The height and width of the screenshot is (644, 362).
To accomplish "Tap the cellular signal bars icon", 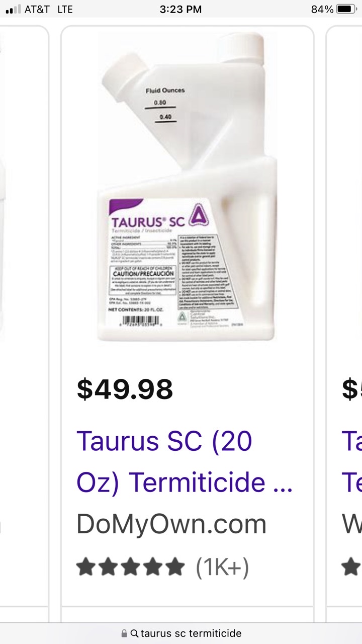I will click(13, 9).
